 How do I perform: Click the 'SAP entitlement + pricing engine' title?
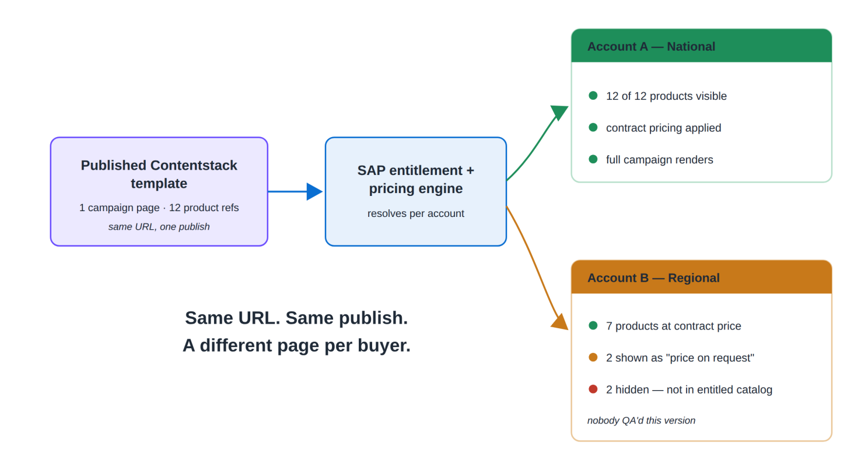tap(415, 180)
